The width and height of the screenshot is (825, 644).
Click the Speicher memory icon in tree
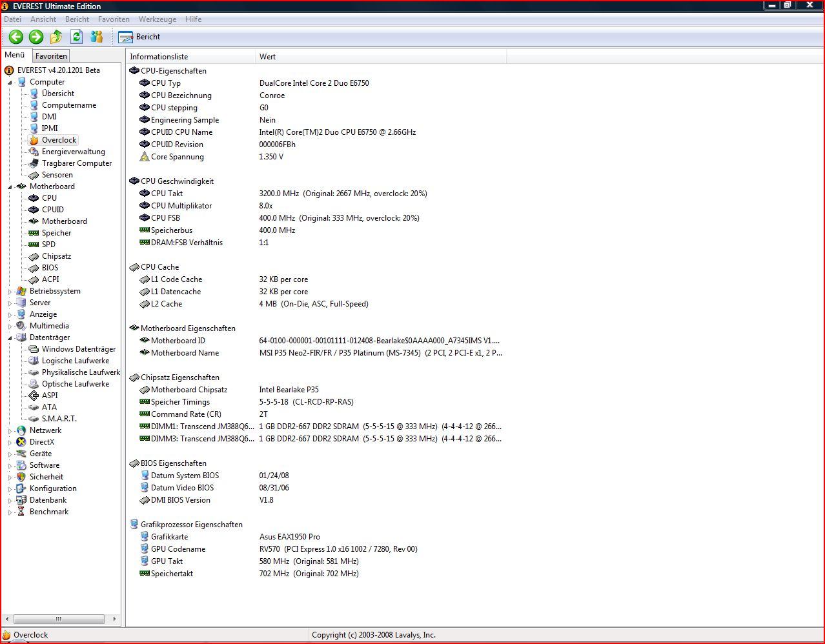point(34,233)
